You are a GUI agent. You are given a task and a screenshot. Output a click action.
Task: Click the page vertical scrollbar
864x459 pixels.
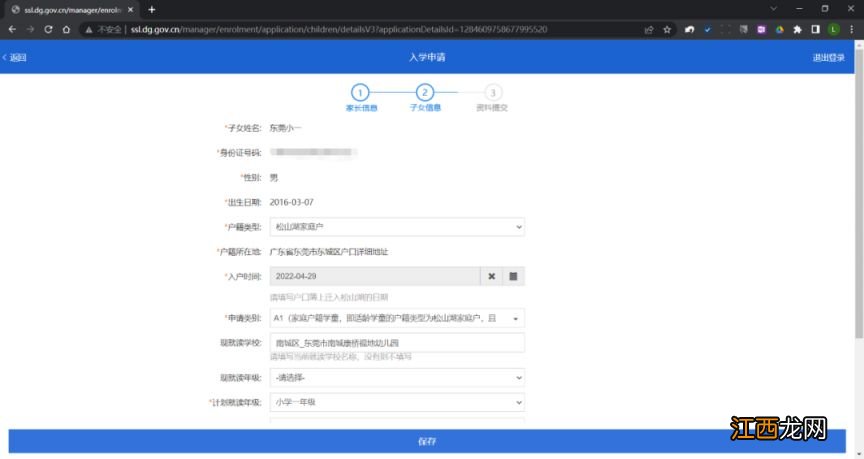coord(859,193)
